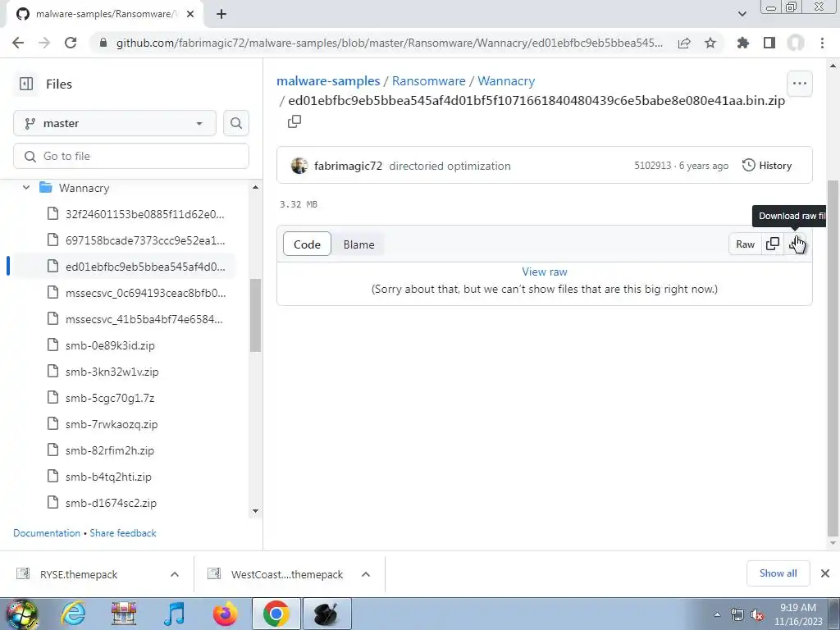Viewport: 840px width, 630px height.
Task: Follow the View raw link
Action: click(x=545, y=272)
